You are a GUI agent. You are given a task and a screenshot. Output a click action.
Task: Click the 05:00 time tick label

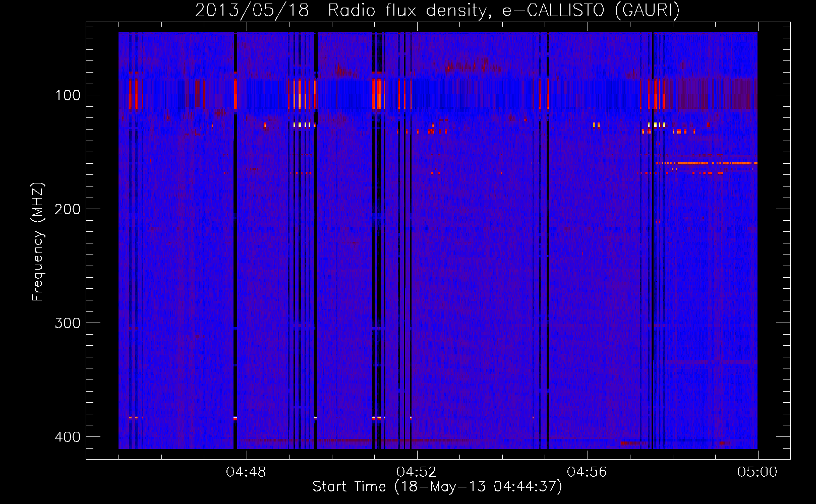[x=757, y=472]
